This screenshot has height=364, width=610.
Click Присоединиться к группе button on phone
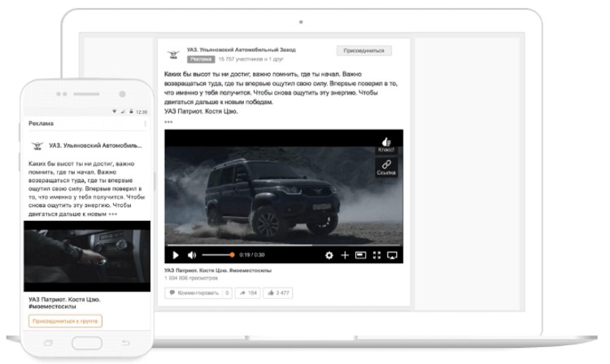pos(65,321)
